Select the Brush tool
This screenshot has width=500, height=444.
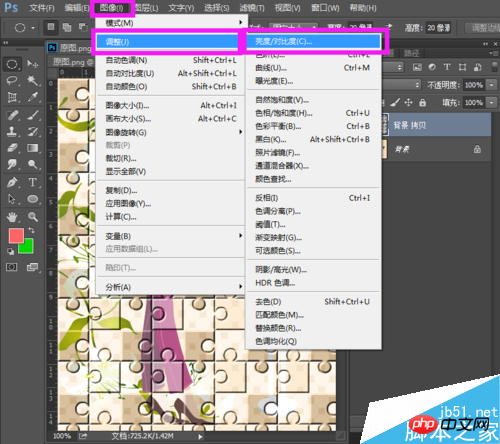click(x=32, y=115)
